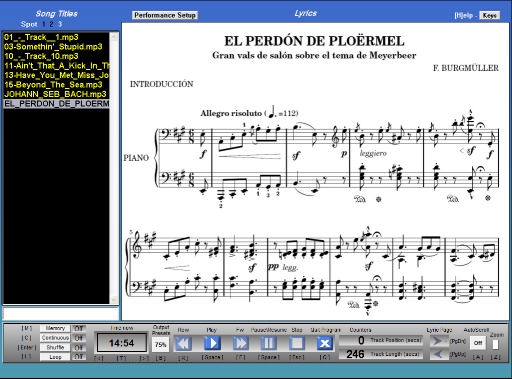The width and height of the screenshot is (512, 379).
Task: Click the Track Position counter value
Action: tap(361, 340)
